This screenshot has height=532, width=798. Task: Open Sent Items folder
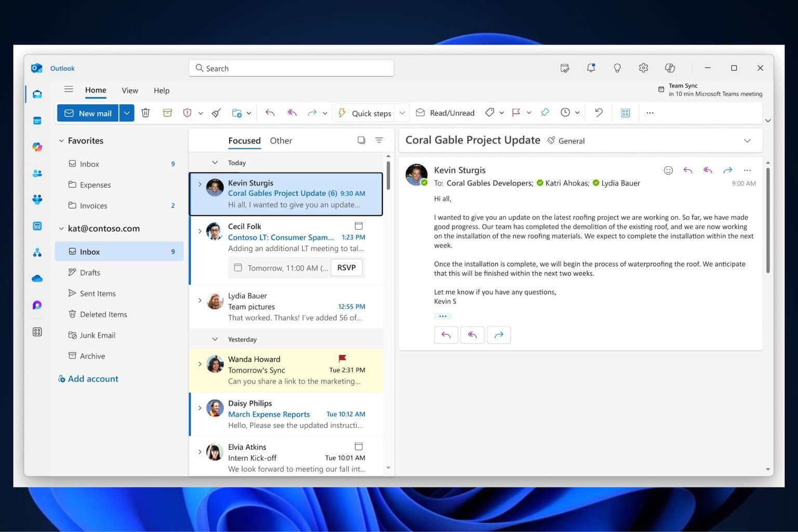coord(119,294)
